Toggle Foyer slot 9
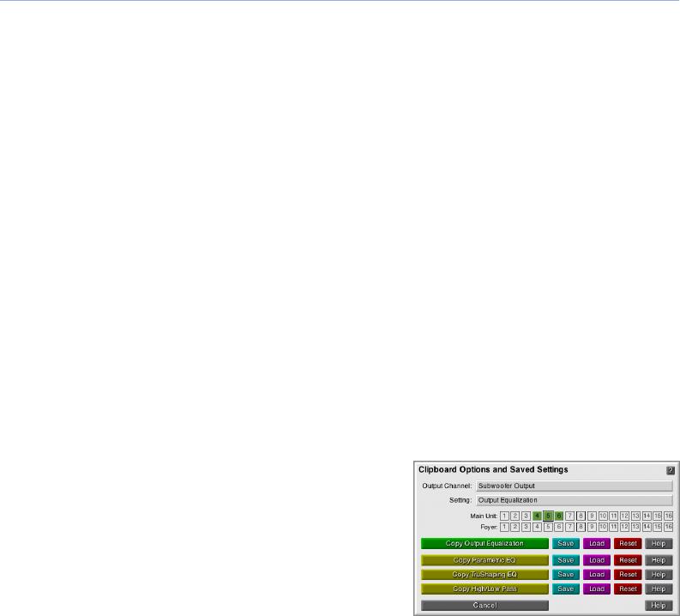Screen dimensions: 680x616 (592, 527)
